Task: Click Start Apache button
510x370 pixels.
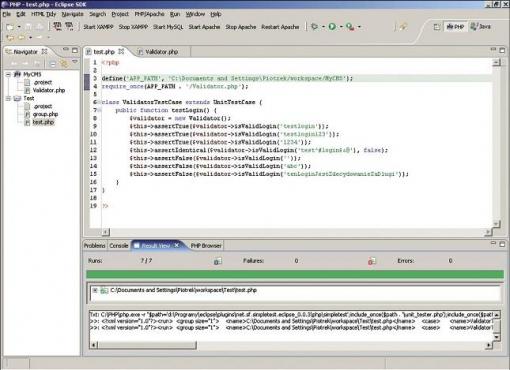Action: pyautogui.click(x=204, y=27)
